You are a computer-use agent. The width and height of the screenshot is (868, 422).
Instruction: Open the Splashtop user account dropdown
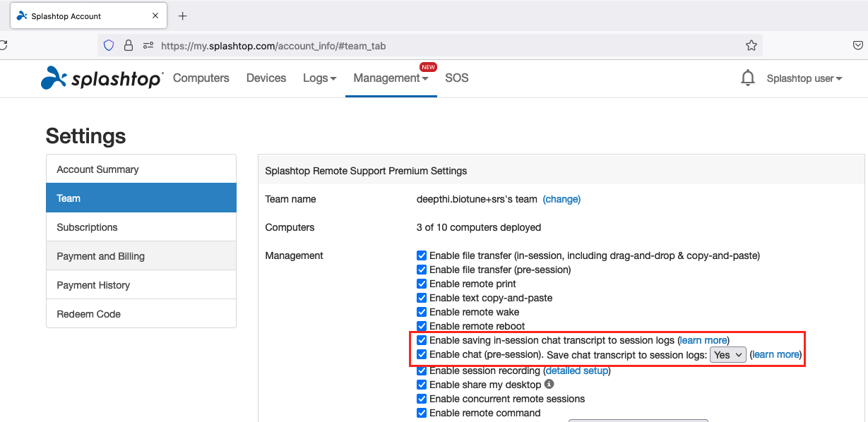point(804,78)
